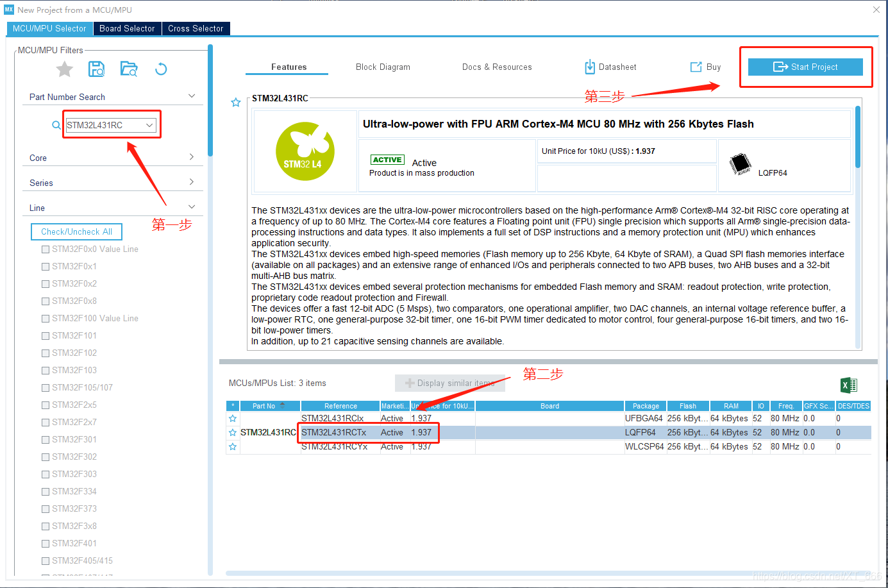Click the Flash column header

pyautogui.click(x=688, y=406)
